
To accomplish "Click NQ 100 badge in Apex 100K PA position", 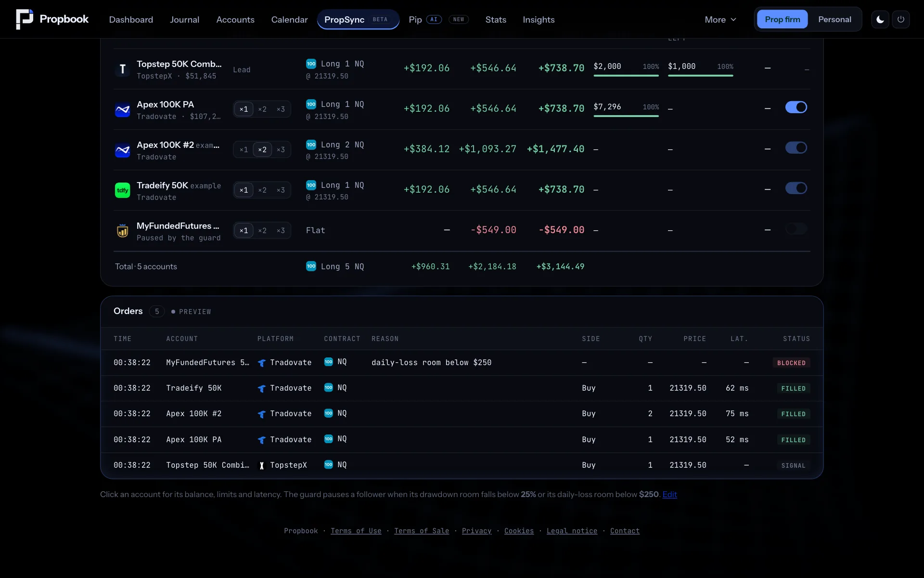I will [311, 104].
